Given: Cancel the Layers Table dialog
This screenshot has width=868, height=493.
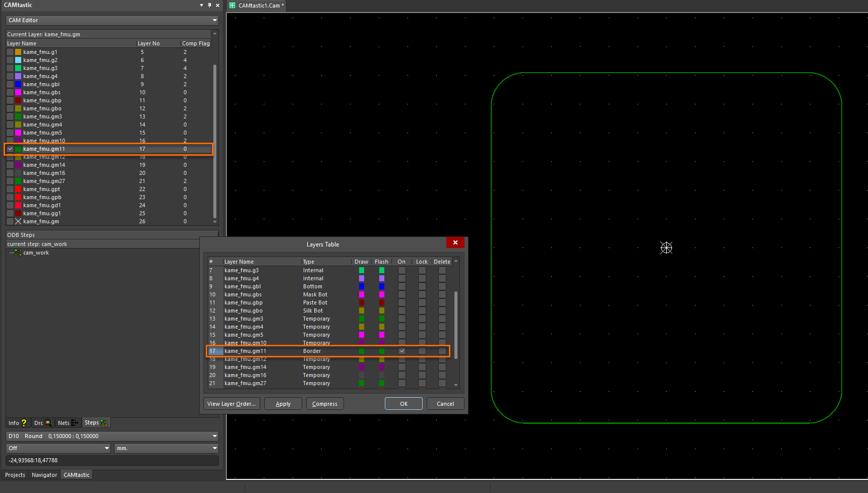Looking at the screenshot, I should (445, 404).
